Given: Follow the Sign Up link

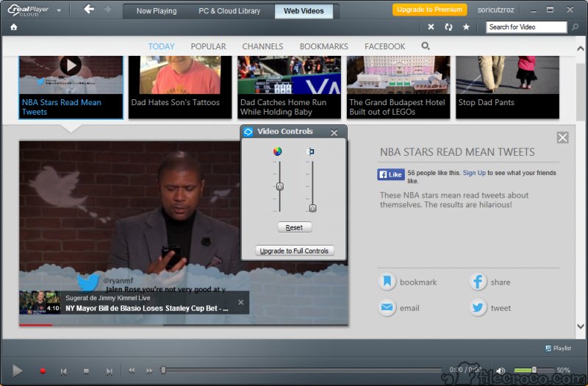Looking at the screenshot, I should 474,173.
